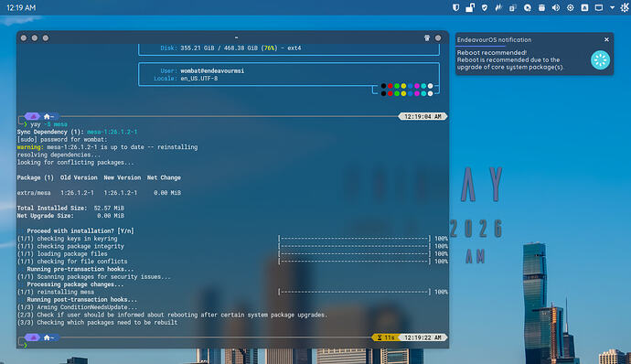Open the KDE gear launcher icon
Screen dimensions: 631x364
625,7
